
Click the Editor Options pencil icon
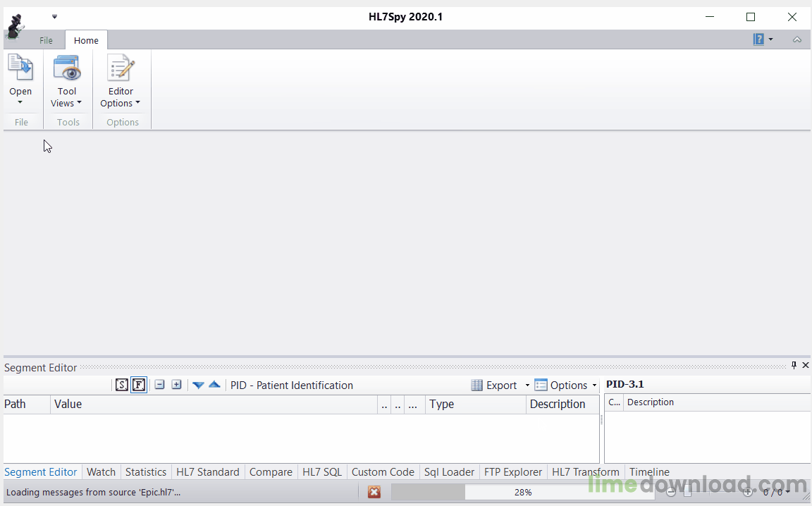121,68
